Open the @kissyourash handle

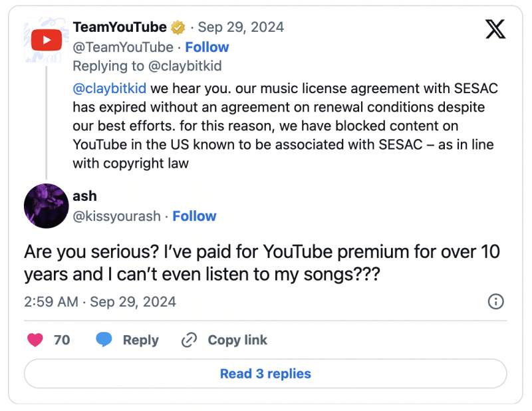118,216
